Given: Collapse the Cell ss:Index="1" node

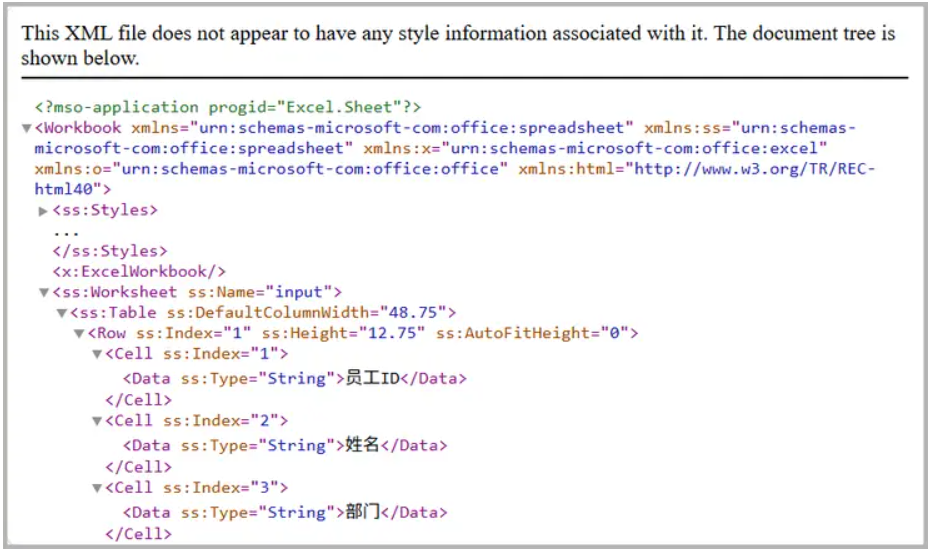Looking at the screenshot, I should 97,355.
